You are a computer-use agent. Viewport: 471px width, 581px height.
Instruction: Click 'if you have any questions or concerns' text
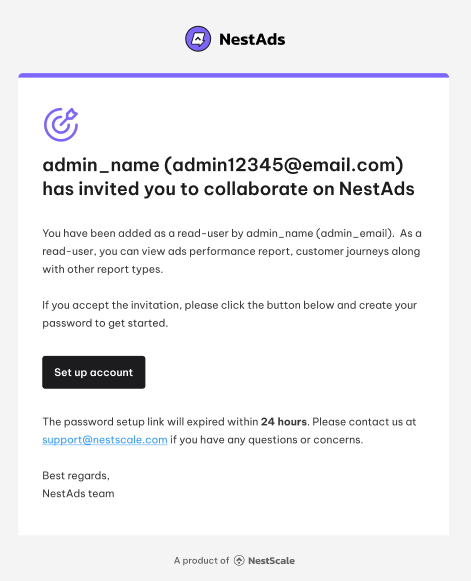click(x=267, y=440)
